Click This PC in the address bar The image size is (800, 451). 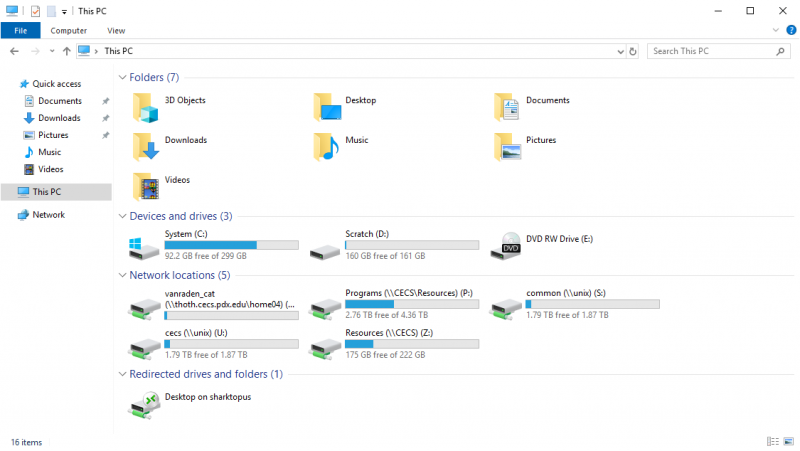pos(118,51)
